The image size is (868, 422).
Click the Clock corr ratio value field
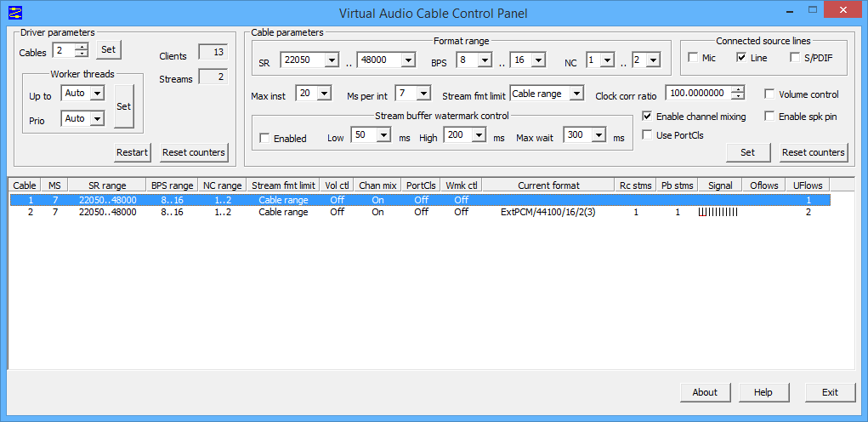point(698,93)
